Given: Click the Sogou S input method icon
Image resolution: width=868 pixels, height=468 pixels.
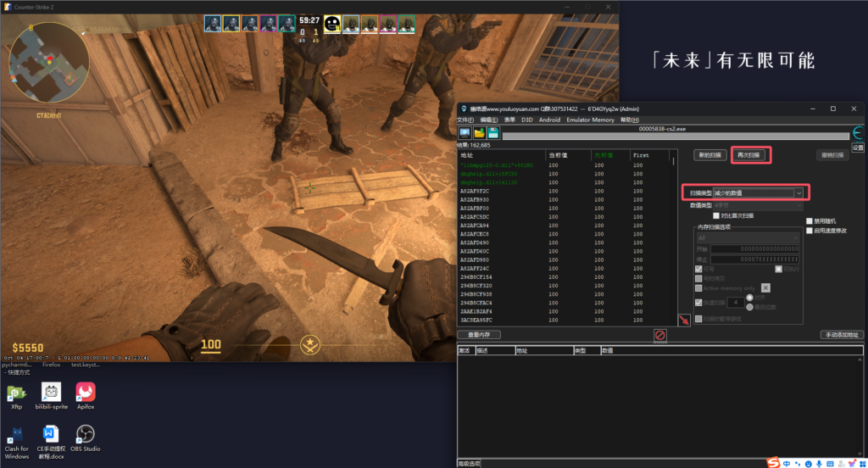Looking at the screenshot, I should (774, 462).
